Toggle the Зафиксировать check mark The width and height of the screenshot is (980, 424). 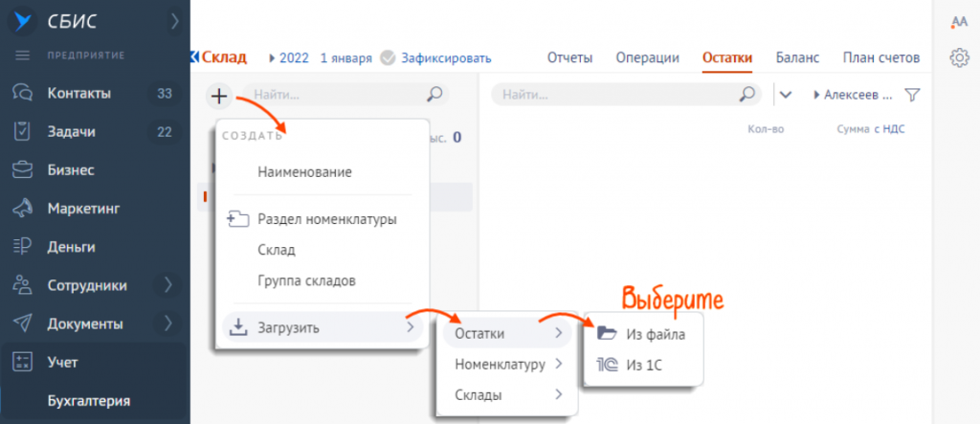click(388, 57)
